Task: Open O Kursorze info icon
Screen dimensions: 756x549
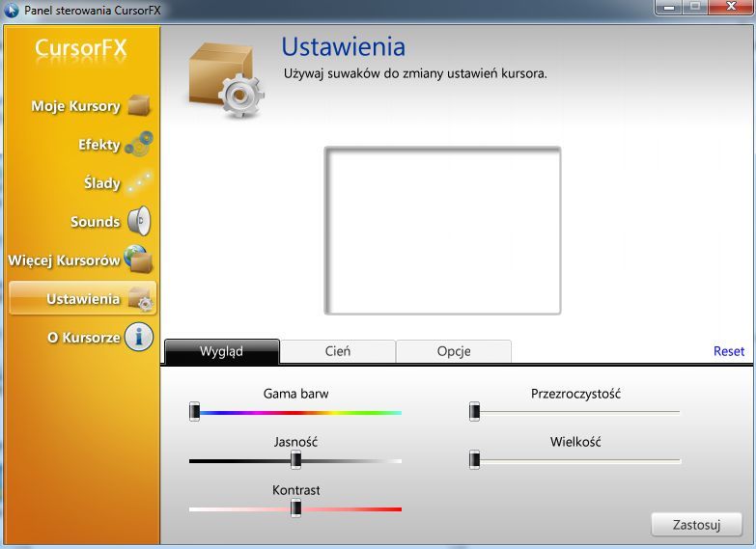Action: click(x=139, y=337)
